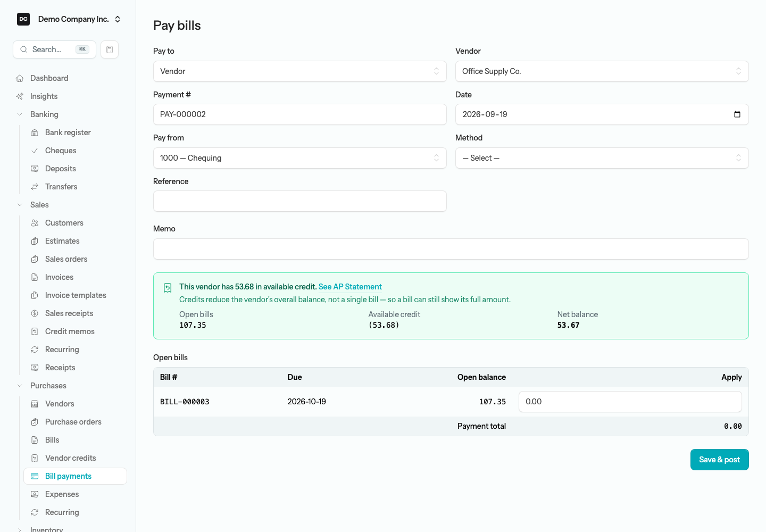The width and height of the screenshot is (766, 532).
Task: Click the Insights sparkle icon
Action: point(20,96)
